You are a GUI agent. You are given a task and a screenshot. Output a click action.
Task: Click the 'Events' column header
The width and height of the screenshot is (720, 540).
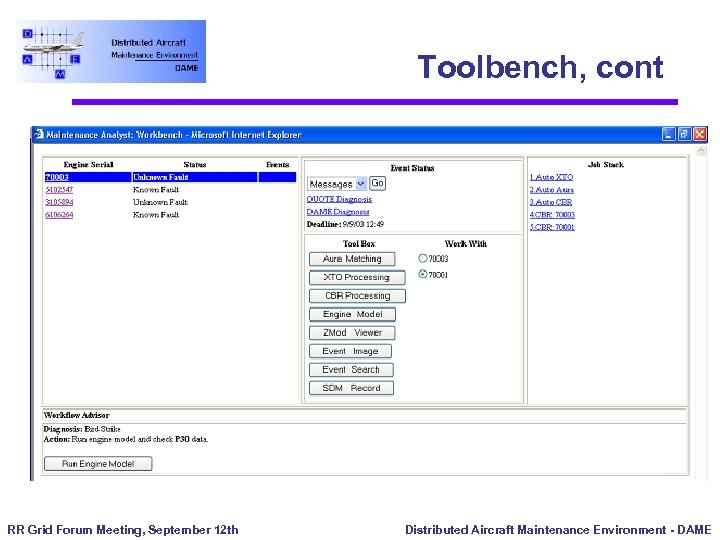(x=277, y=164)
